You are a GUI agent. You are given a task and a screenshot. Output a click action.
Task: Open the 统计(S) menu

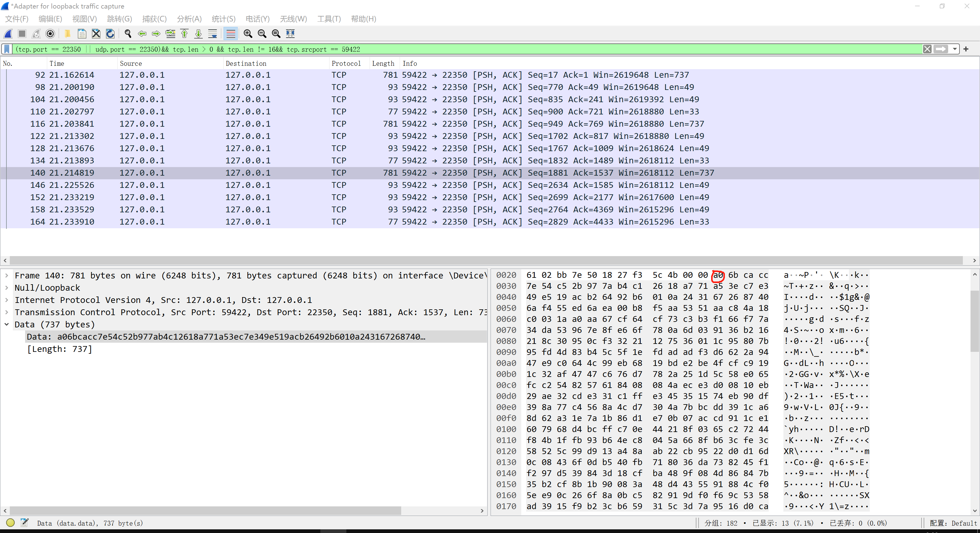coord(224,19)
